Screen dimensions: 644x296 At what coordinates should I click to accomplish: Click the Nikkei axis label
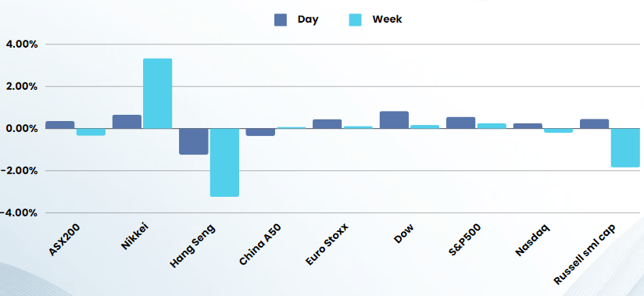tap(134, 237)
